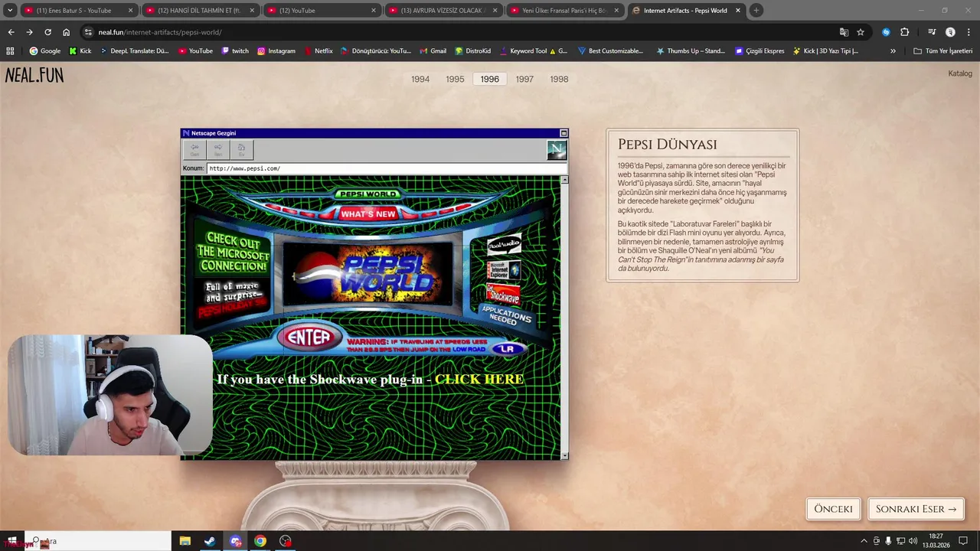
Task: Click LR low road button
Action: [x=506, y=349]
